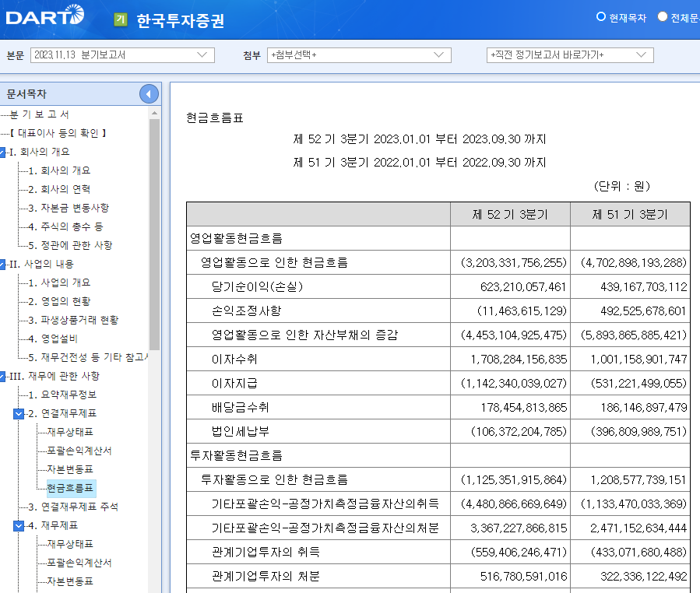
Task: Open the 직전 정기보고서 바로가기 dropdown
Action: (572, 55)
